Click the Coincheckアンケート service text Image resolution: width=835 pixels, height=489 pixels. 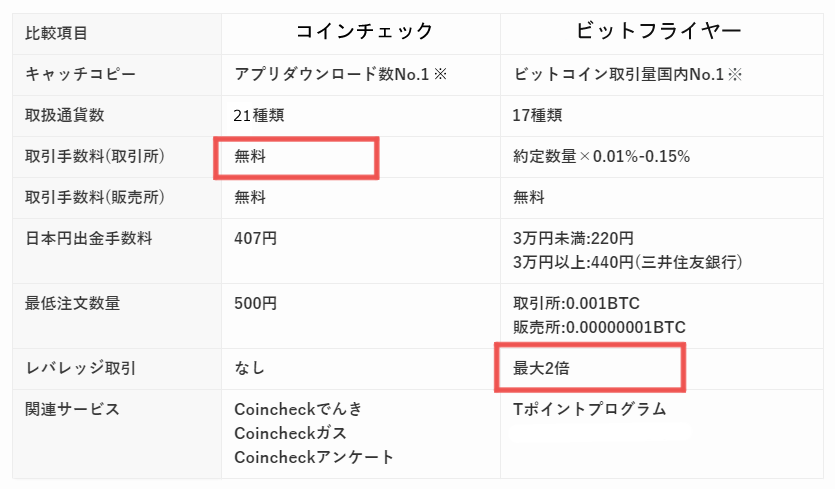click(x=314, y=457)
